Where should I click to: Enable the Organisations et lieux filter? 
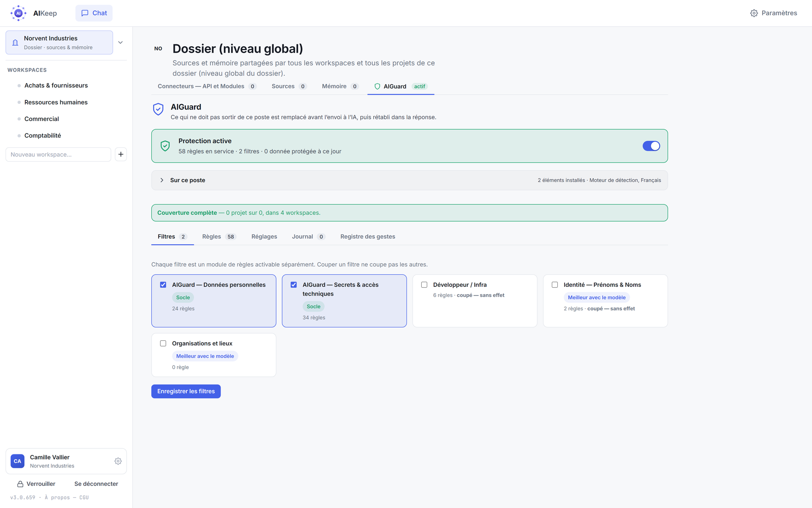163,344
